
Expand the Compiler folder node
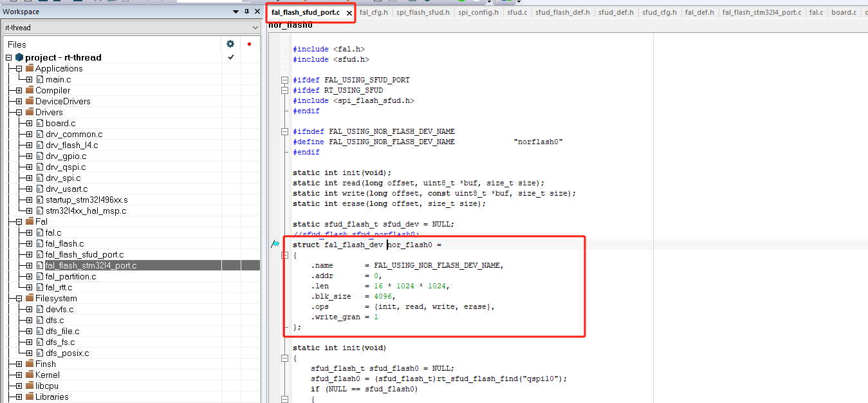pos(19,90)
